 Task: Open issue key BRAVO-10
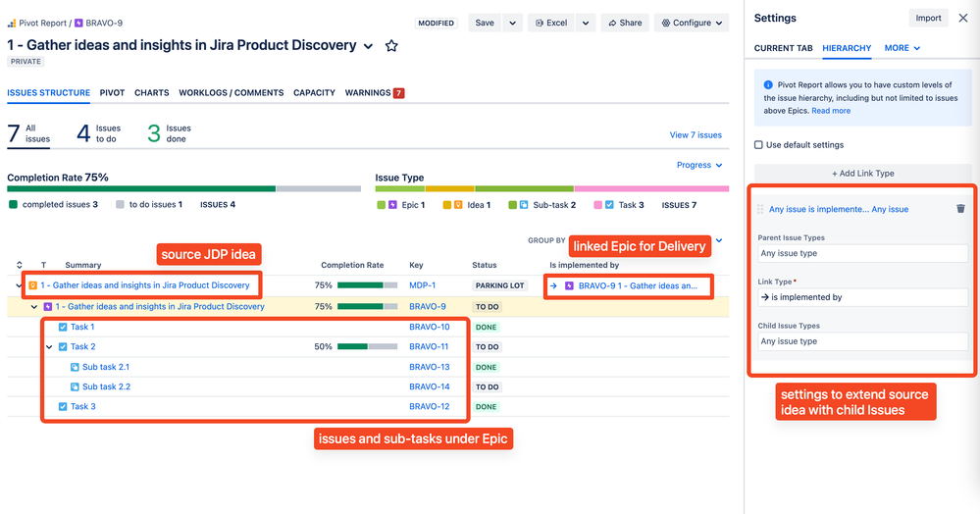click(430, 327)
